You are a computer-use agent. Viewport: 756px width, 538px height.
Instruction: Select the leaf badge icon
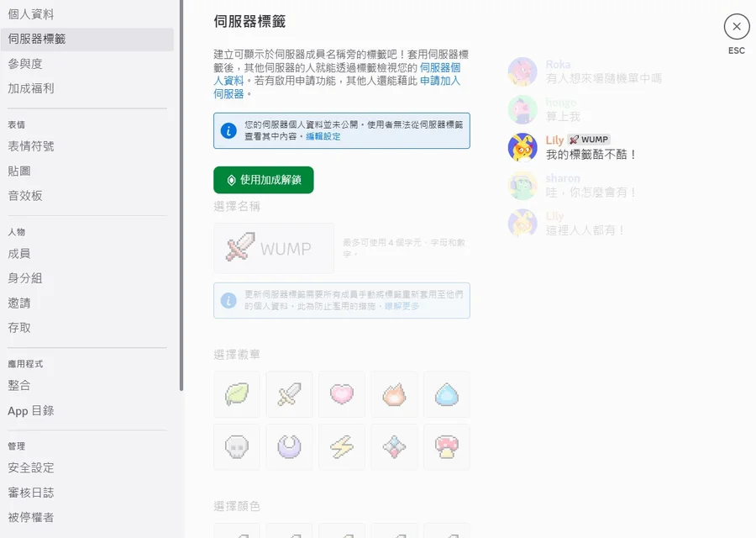click(x=237, y=394)
